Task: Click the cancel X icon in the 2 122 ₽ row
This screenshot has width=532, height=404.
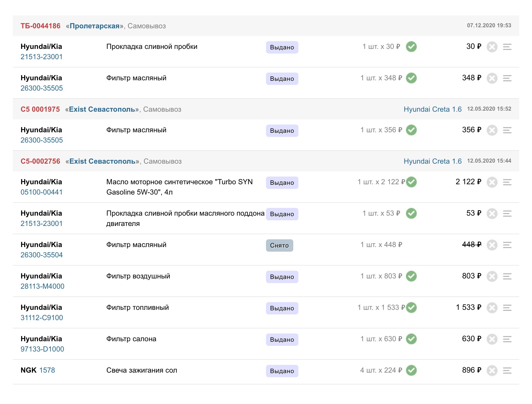Action: (492, 182)
